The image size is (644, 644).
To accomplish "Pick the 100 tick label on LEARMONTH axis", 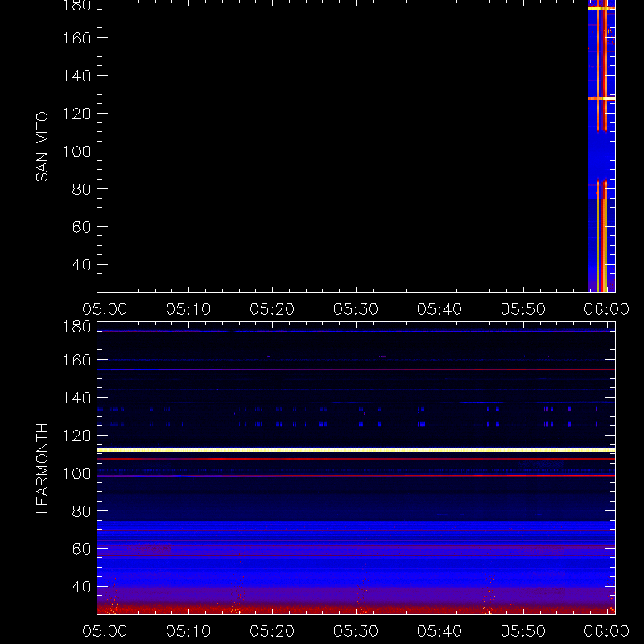I will [x=76, y=473].
